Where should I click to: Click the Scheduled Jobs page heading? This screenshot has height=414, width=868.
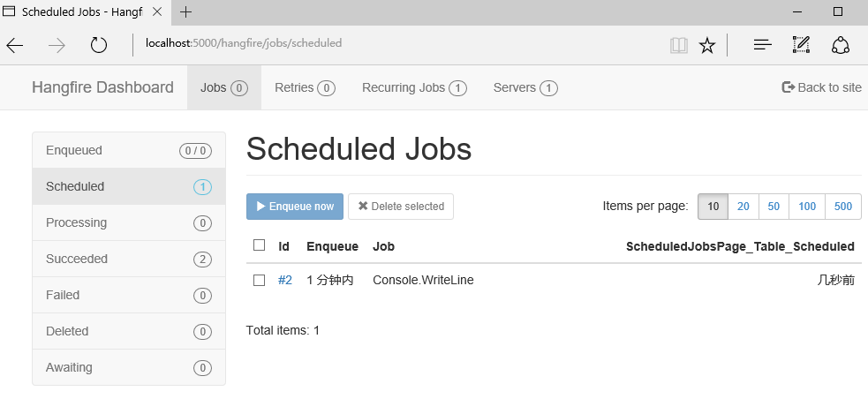[x=359, y=149]
